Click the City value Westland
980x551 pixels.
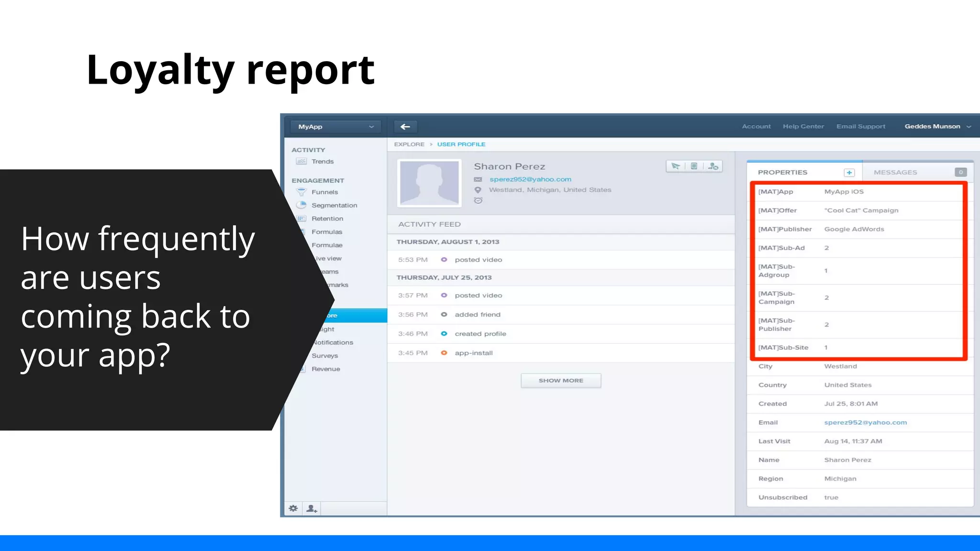pos(840,366)
